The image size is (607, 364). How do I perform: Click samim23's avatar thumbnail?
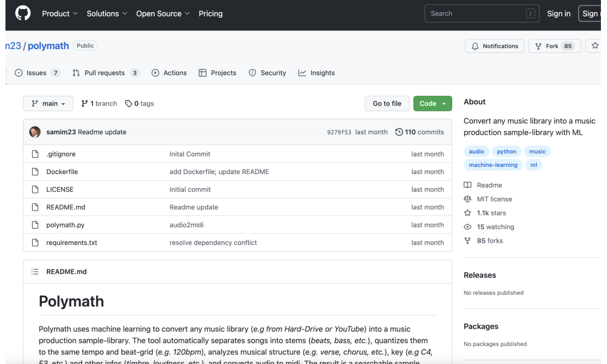(x=35, y=132)
